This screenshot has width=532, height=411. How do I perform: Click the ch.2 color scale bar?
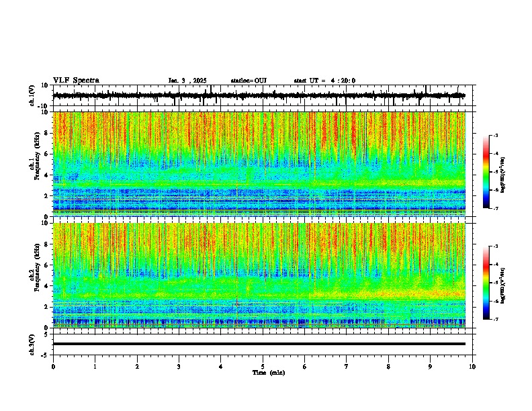click(486, 283)
